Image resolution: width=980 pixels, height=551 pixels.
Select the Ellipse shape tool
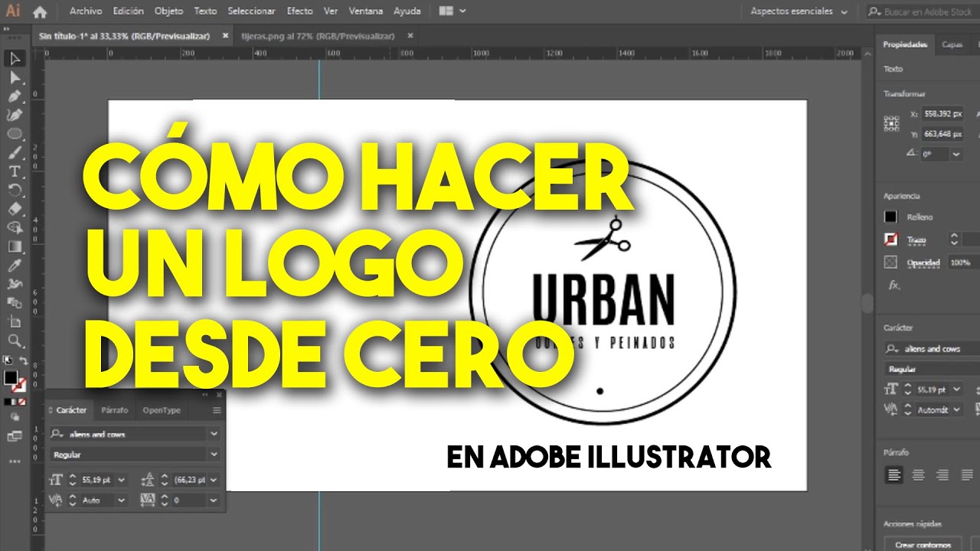pos(15,133)
